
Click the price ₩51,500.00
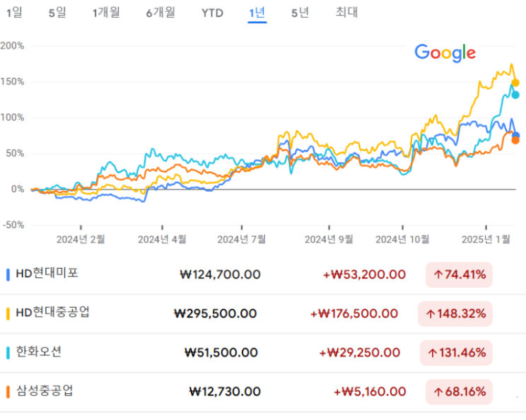(x=221, y=353)
